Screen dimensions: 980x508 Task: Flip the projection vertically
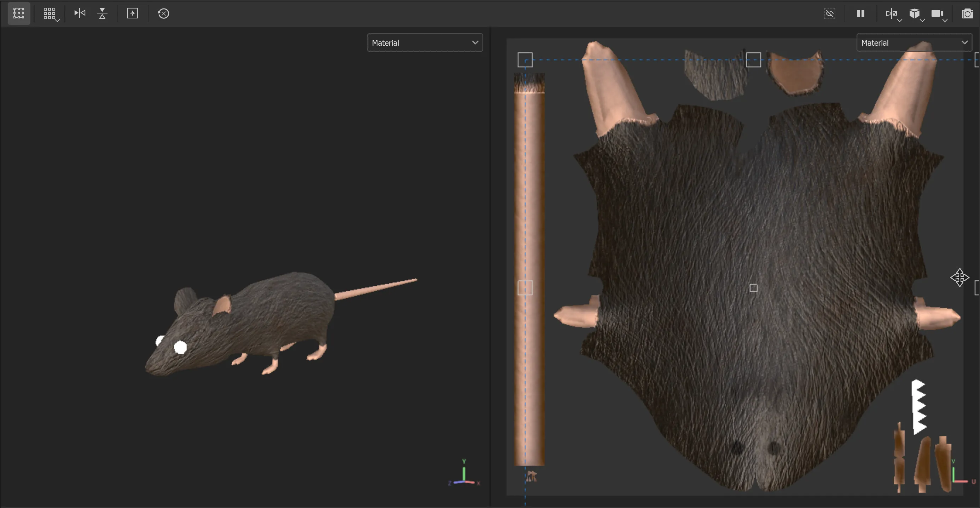102,13
